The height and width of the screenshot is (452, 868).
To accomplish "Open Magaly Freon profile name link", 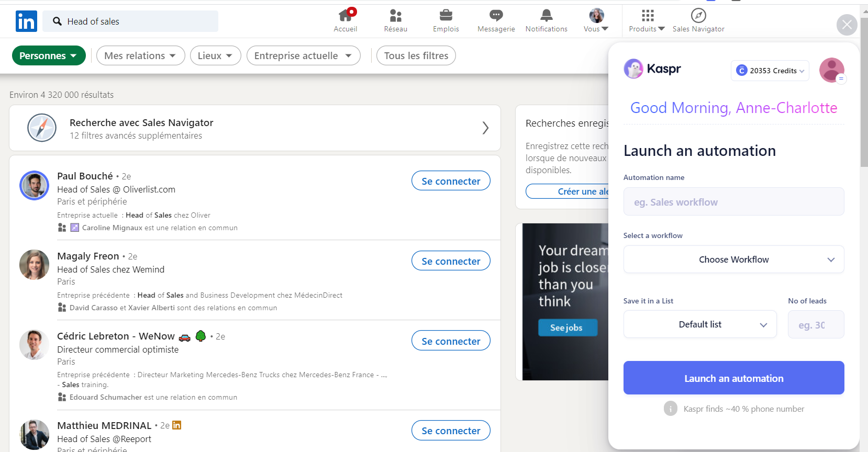I will click(88, 256).
